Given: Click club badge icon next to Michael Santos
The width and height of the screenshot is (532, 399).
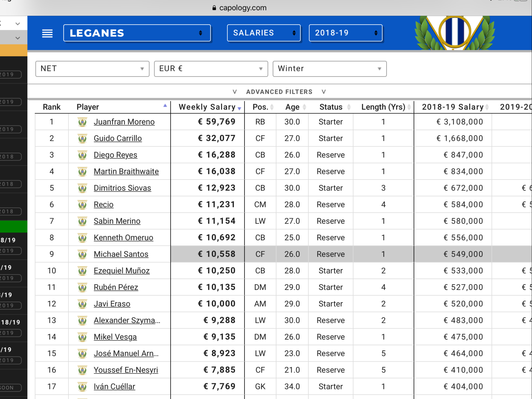Looking at the screenshot, I should click(82, 254).
